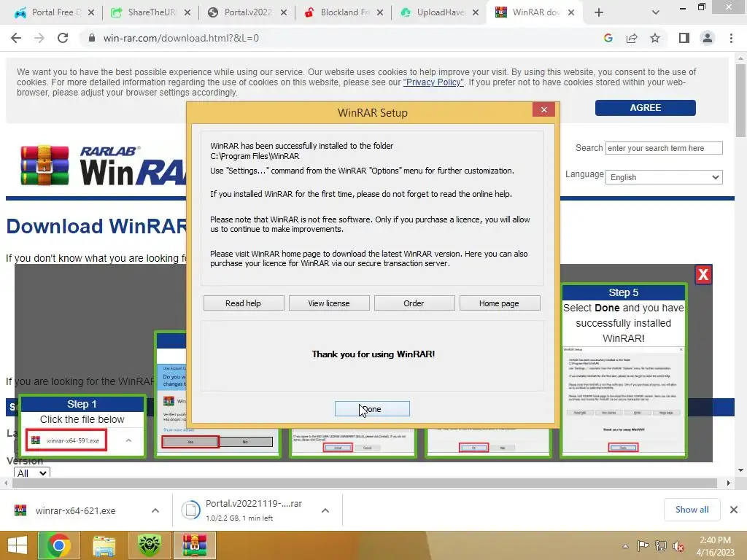The width and height of the screenshot is (747, 560).
Task: View site info via lock icon
Action: 92,38
